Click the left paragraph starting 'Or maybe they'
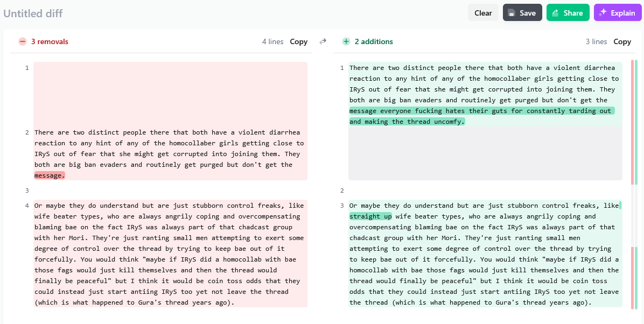The image size is (644, 324). (170, 254)
